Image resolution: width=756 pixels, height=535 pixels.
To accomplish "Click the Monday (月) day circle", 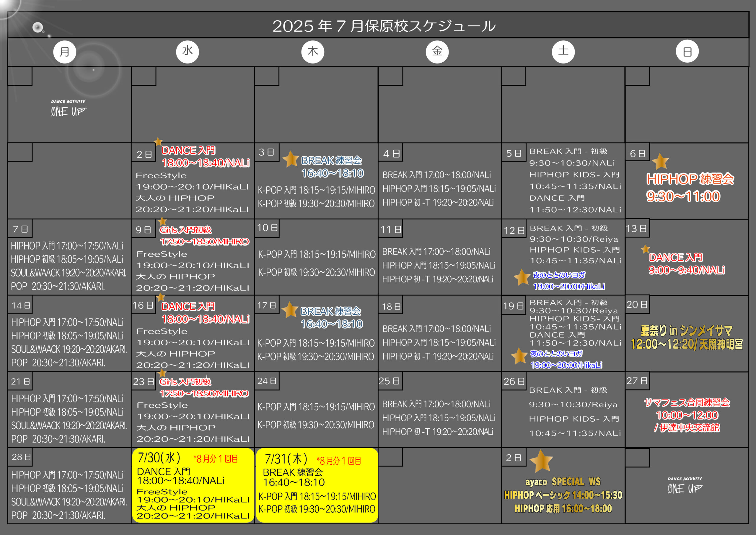I will (x=65, y=52).
